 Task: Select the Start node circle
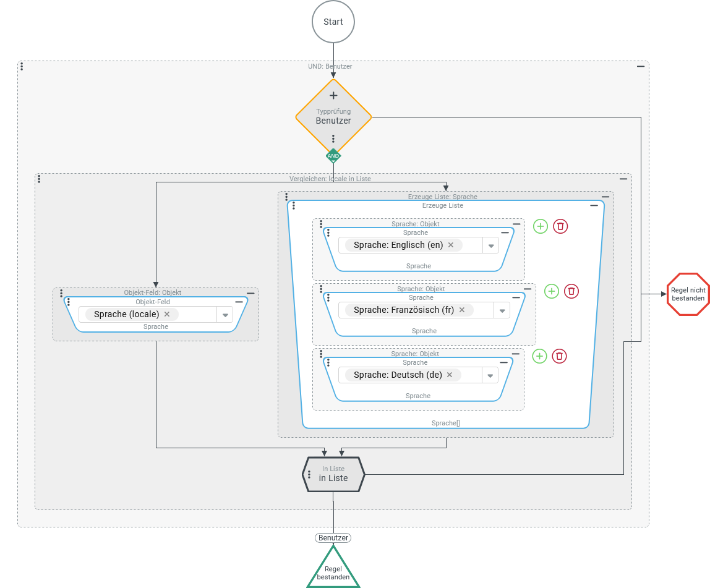click(333, 22)
